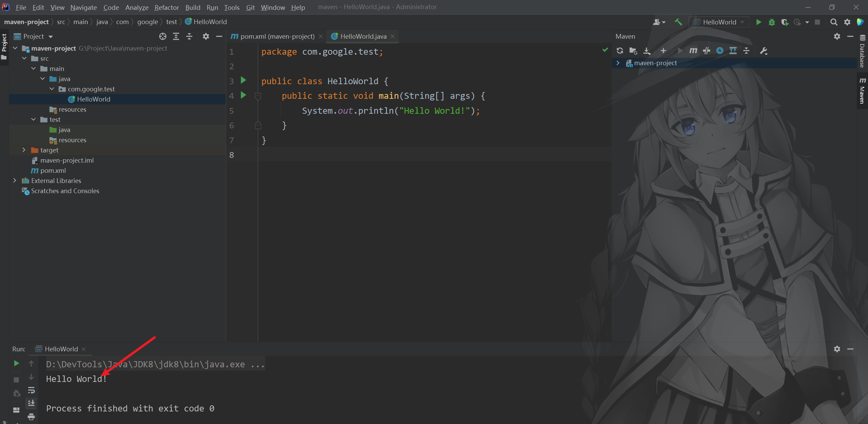This screenshot has width=868, height=424.
Task: Click 'google' in breadcrumb path
Action: tap(147, 22)
